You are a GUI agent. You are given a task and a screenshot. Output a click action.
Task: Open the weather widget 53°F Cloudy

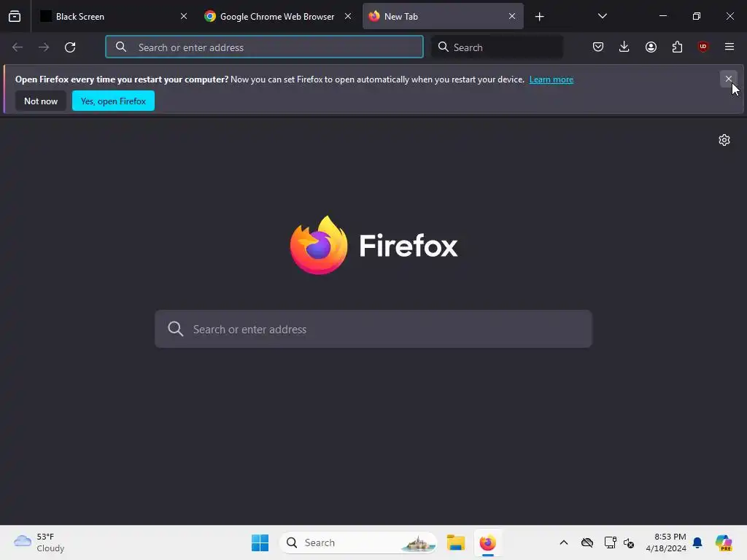(39, 542)
